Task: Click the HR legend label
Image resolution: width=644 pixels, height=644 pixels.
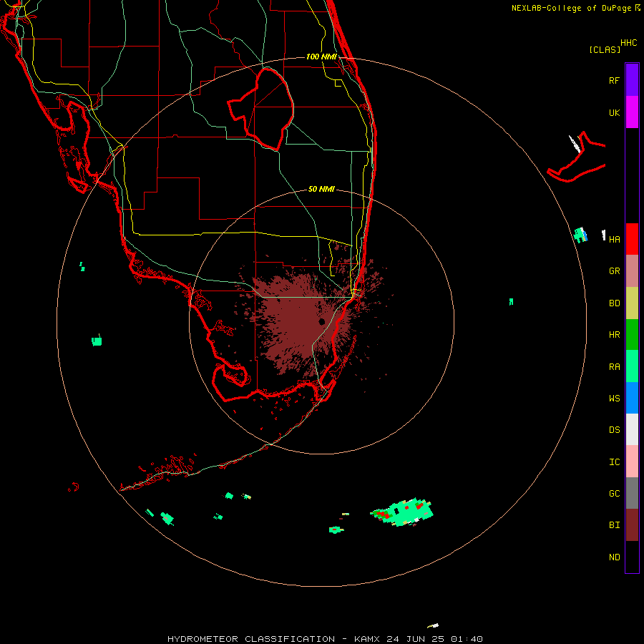Action: [614, 335]
